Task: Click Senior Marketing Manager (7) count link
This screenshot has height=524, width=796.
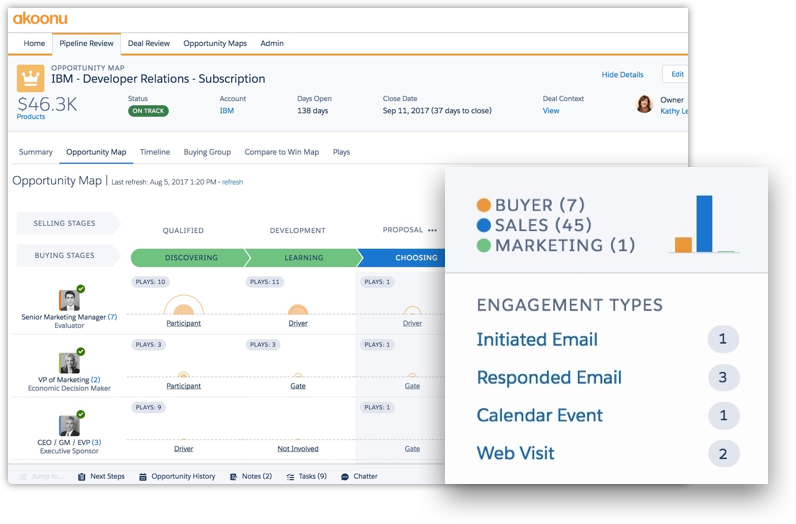Action: click(112, 317)
